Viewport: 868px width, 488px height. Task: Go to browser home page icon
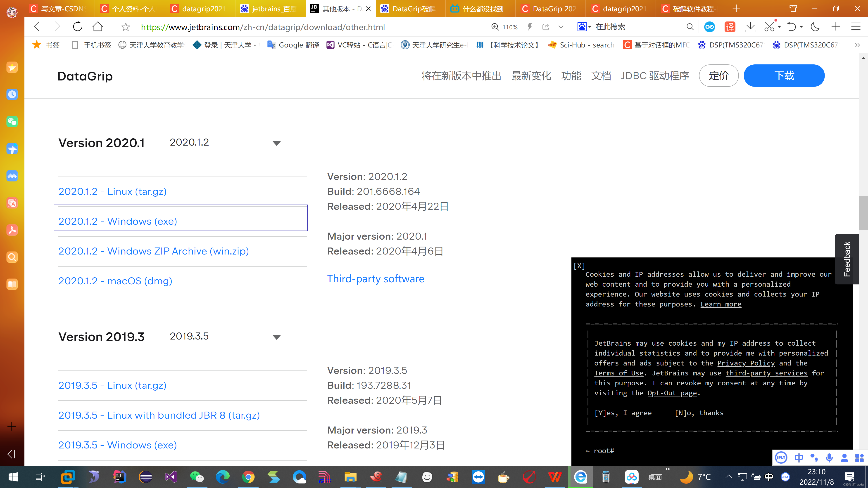click(98, 27)
